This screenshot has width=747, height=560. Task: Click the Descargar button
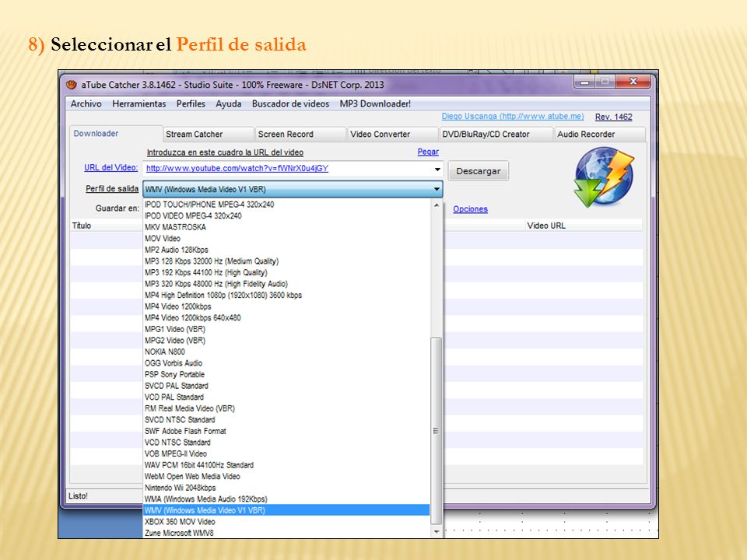[x=479, y=171]
